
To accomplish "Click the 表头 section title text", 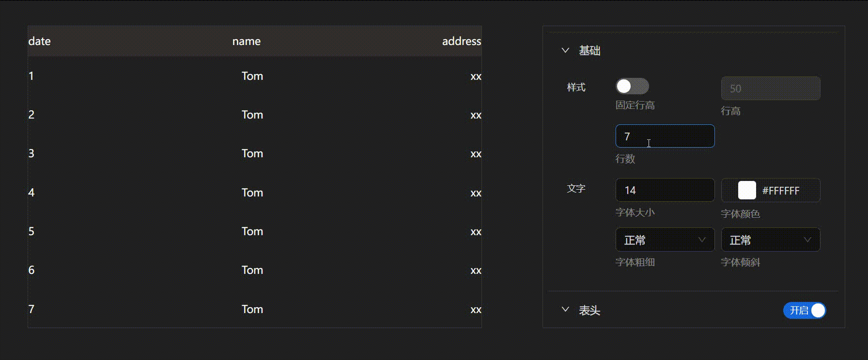I will coord(589,311).
